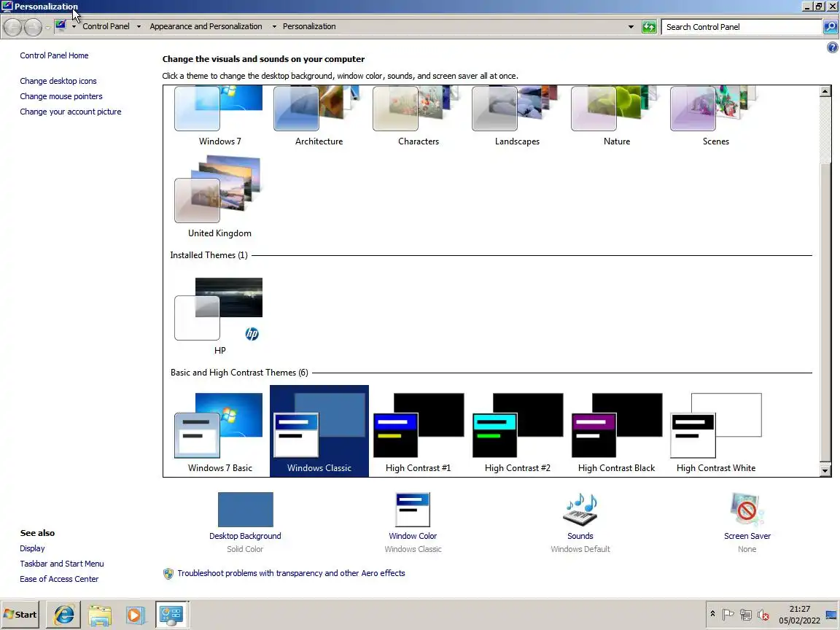Click the search magnifier button

(830, 27)
